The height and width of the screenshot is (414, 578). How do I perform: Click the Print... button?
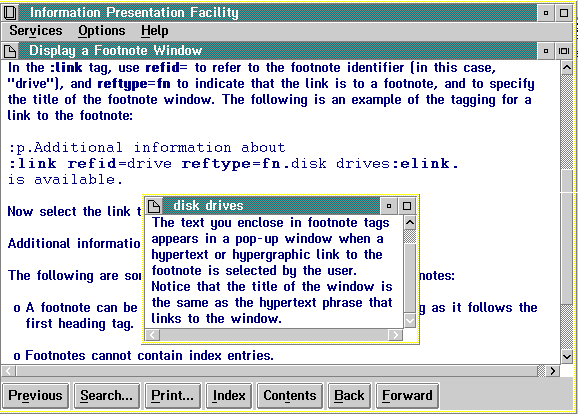point(173,396)
